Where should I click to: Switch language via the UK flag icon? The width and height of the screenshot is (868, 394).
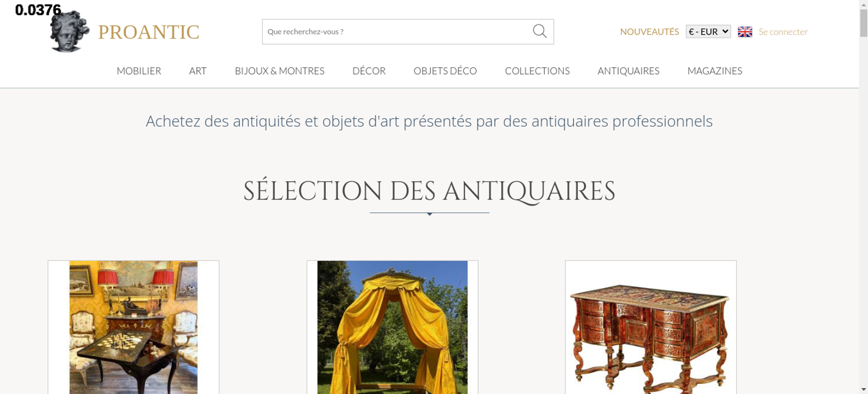click(745, 32)
